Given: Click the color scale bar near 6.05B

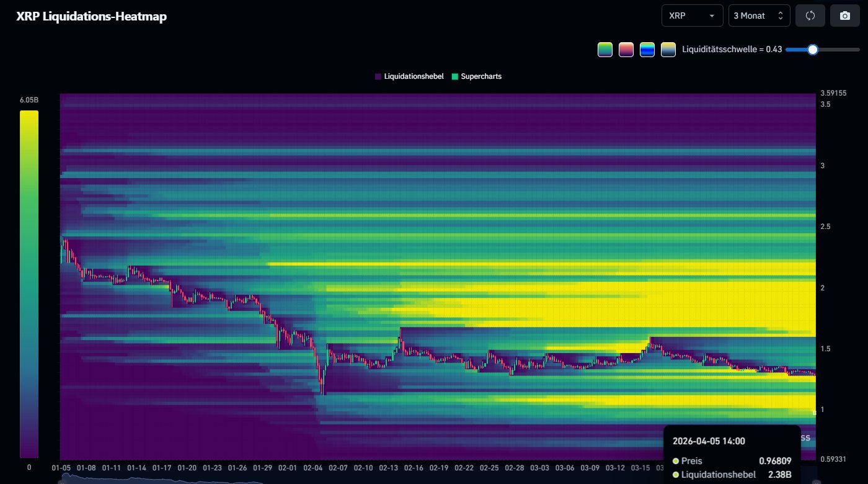Looking at the screenshot, I should (29, 118).
